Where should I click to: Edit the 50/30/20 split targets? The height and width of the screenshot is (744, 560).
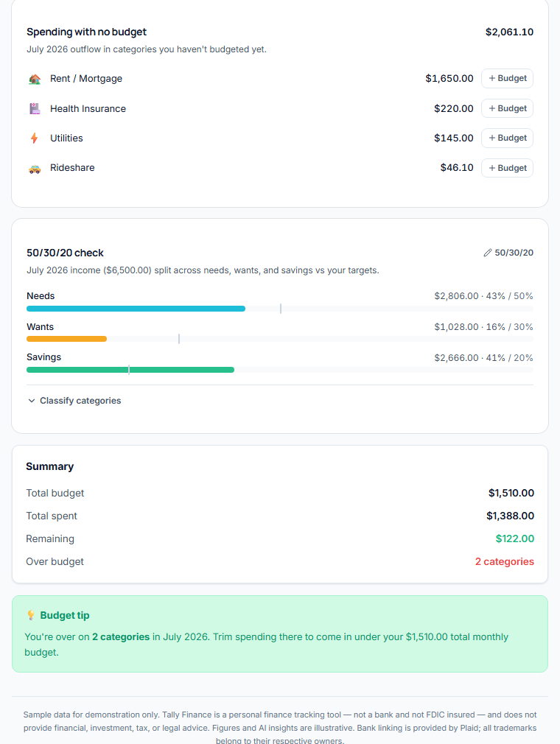pos(508,253)
